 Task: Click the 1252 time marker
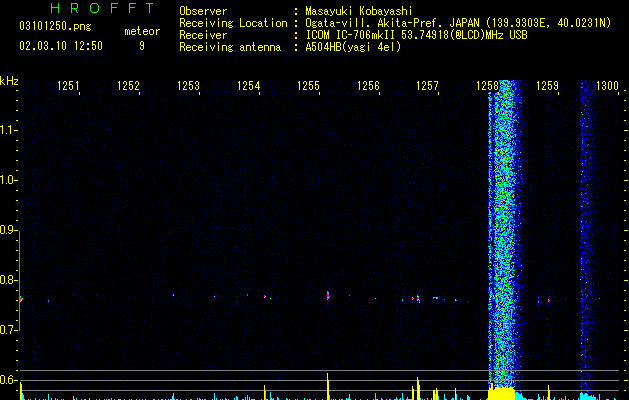tap(128, 86)
